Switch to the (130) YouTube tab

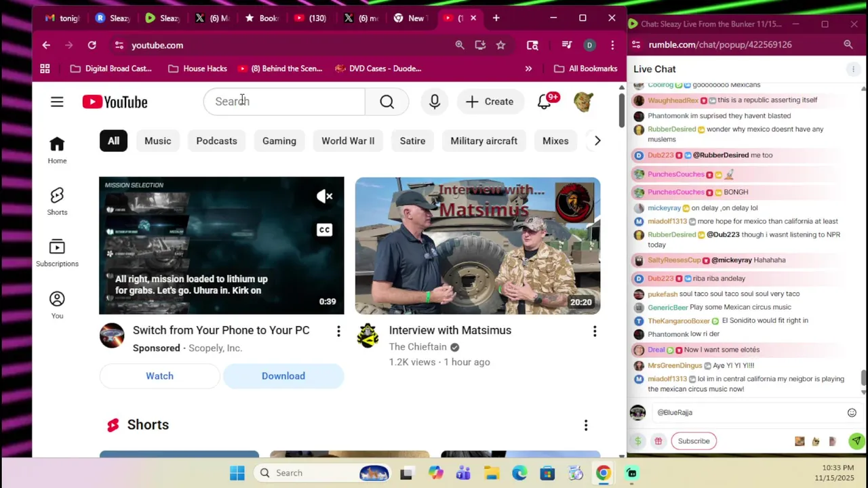point(311,18)
